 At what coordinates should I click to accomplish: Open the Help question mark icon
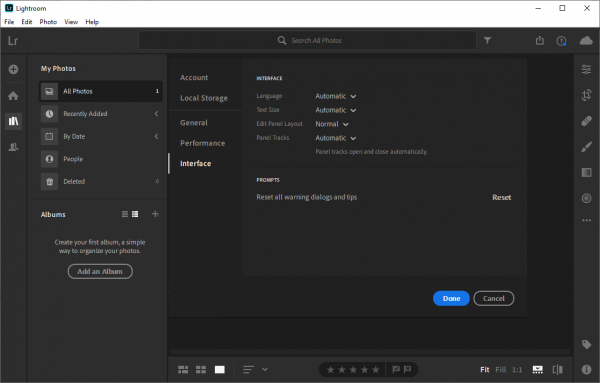pyautogui.click(x=561, y=41)
